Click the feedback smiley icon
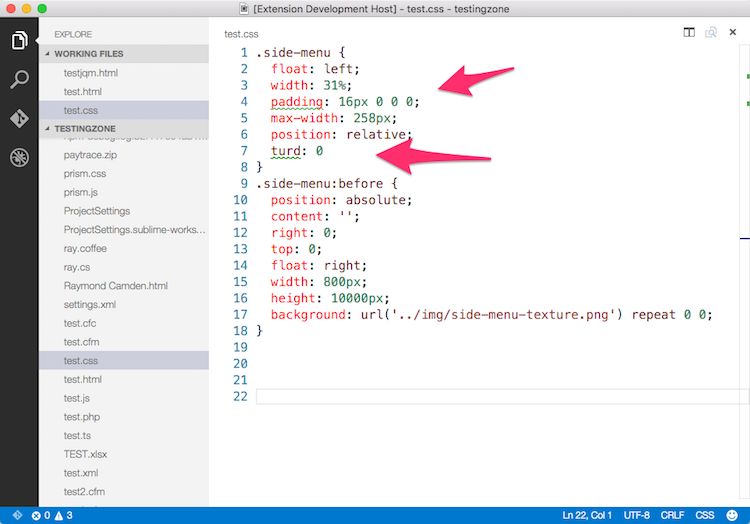 click(x=732, y=515)
